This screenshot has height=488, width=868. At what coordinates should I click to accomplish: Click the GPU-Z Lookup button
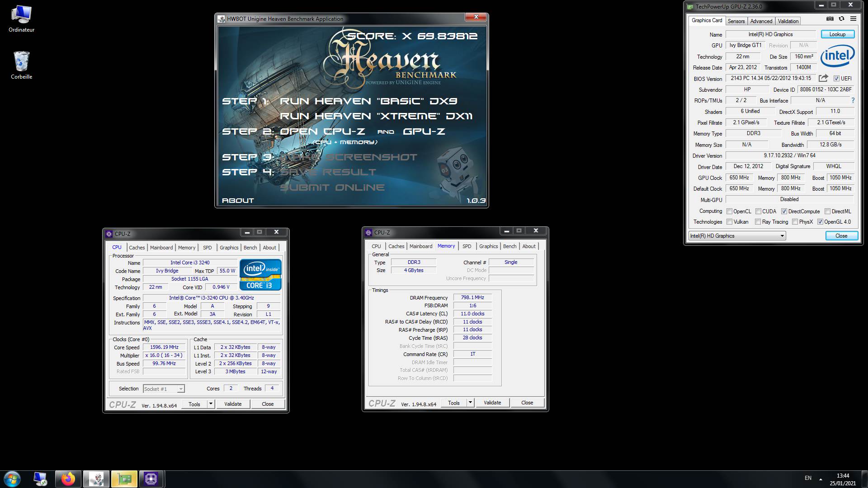click(837, 34)
